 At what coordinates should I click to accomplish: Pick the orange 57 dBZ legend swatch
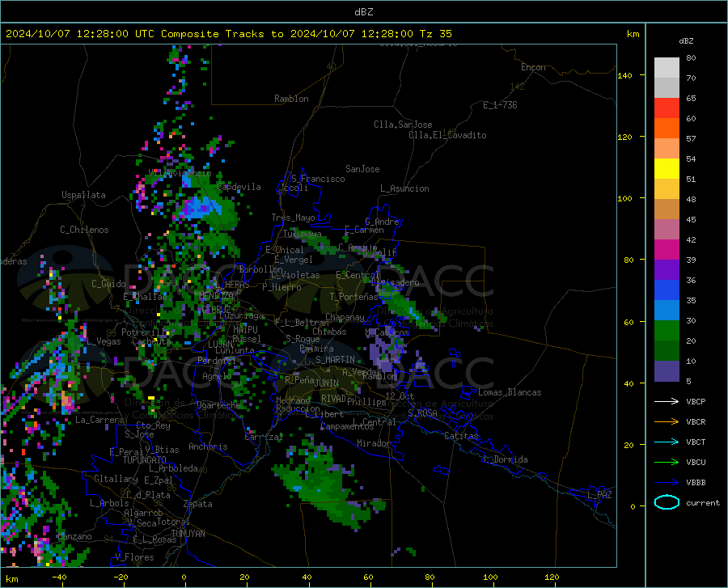pyautogui.click(x=667, y=129)
